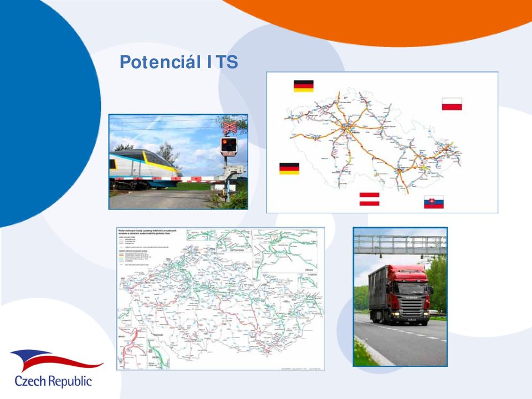Viewport: 532px width, 399px height.
Task: Click the Czech Republic logo text
Action: point(53,381)
